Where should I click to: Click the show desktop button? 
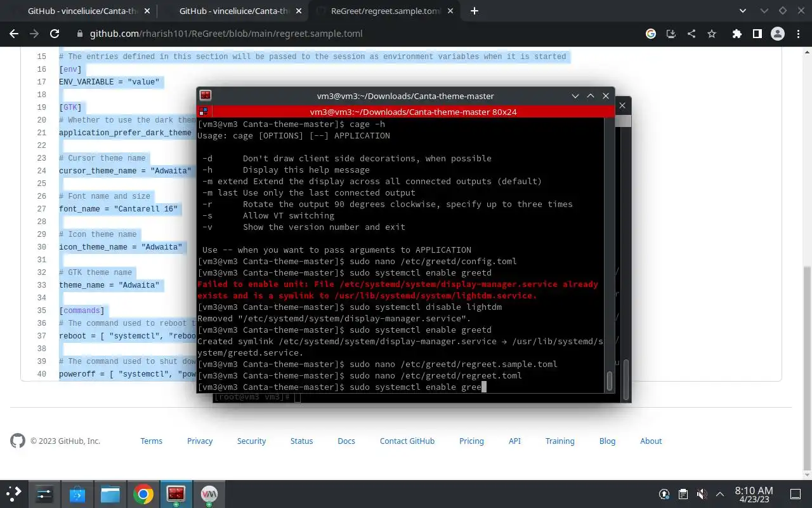coord(796,494)
